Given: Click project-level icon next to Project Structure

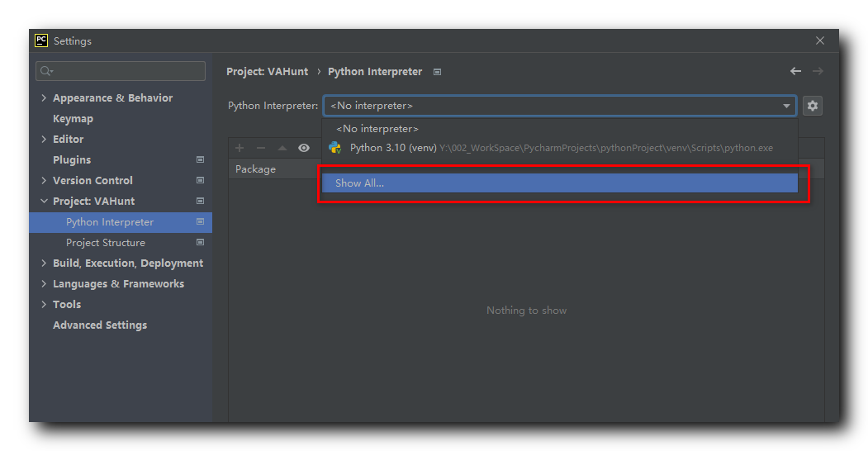Looking at the screenshot, I should coord(201,242).
